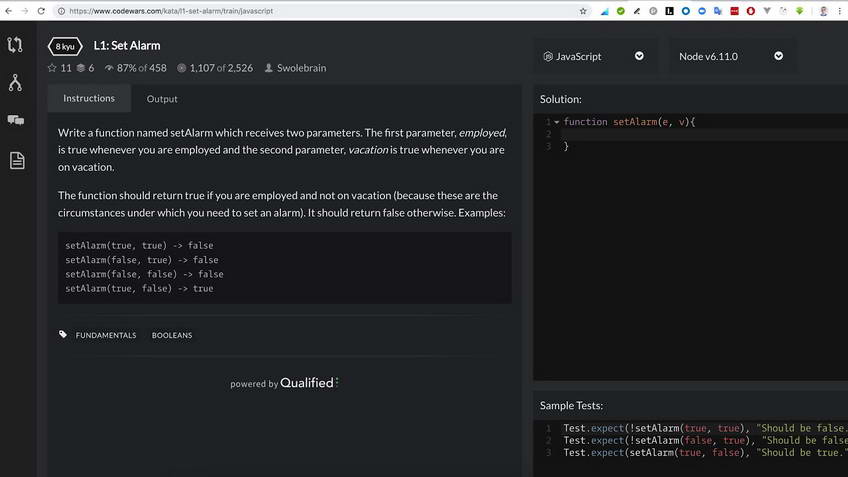Screen dimensions: 848x477
Task: Click the red octagon adblock extension icon
Action: (751, 11)
